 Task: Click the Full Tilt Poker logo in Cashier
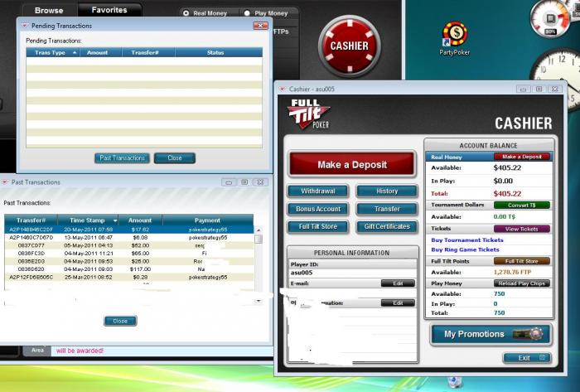(308, 114)
